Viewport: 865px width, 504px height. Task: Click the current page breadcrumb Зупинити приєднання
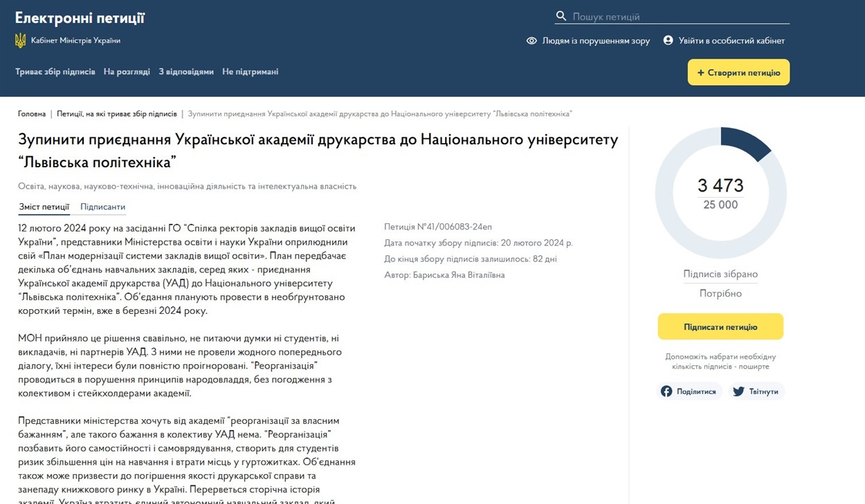pos(380,113)
